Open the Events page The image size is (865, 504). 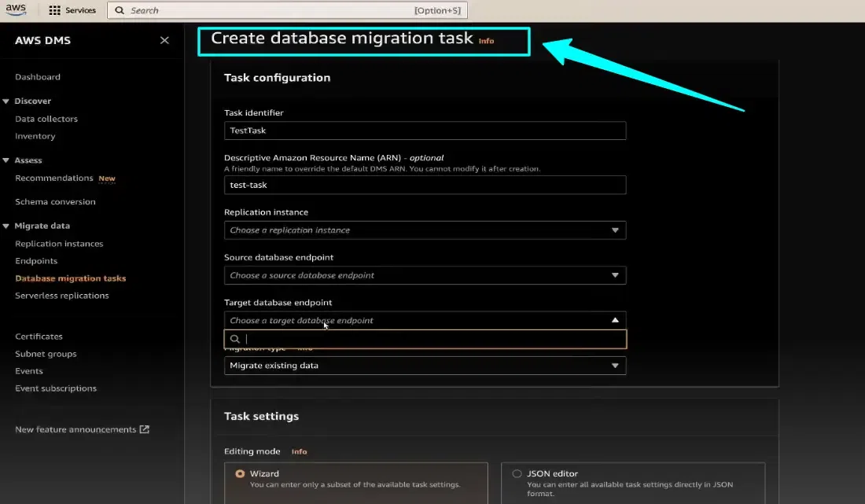pyautogui.click(x=28, y=371)
